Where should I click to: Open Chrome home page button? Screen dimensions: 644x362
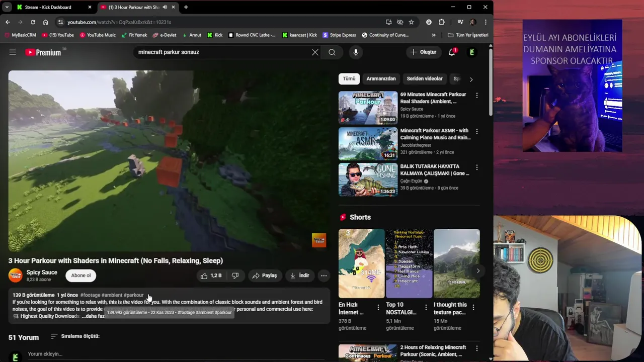45,22
